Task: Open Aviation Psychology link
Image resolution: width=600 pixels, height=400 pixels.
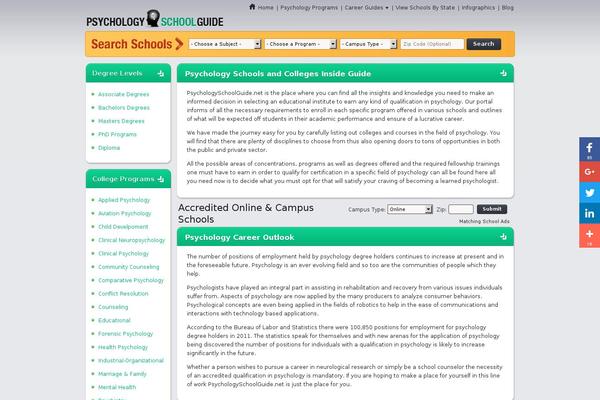Action: click(125, 213)
